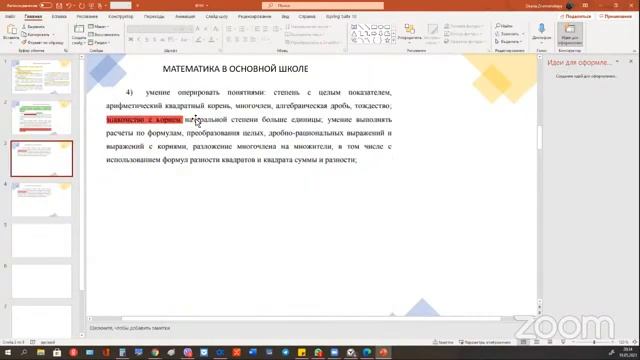Toggle Заметки notes in status bar
Image resolution: width=640 pixels, height=360 pixels.
(443, 342)
